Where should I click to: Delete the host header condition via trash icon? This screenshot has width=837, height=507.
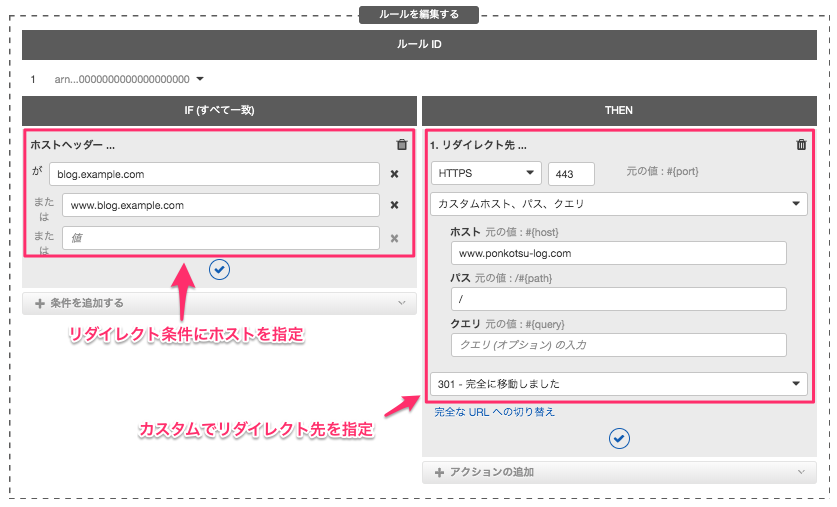(401, 145)
